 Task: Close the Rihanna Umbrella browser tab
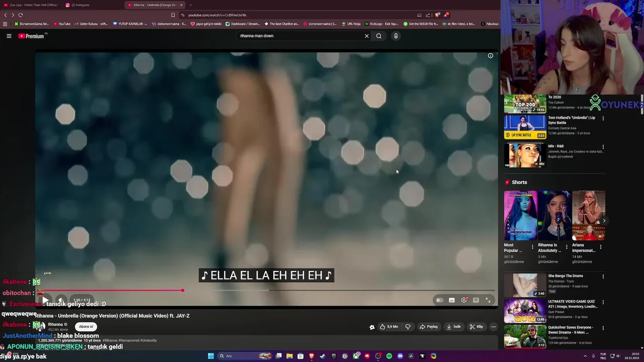click(x=182, y=5)
